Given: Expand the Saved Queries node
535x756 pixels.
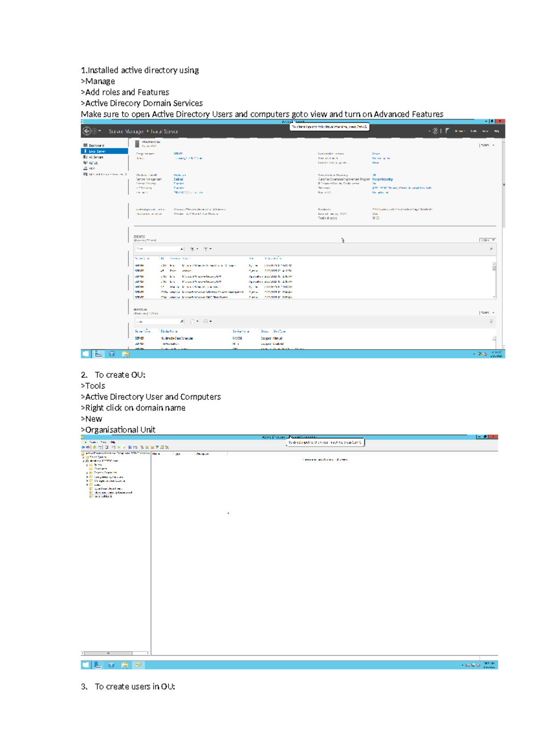Looking at the screenshot, I should click(x=83, y=457).
